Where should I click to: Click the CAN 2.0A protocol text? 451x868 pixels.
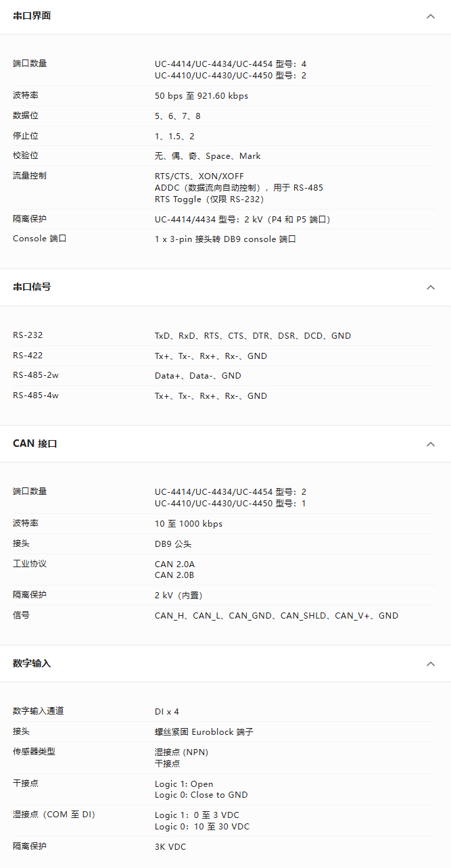(x=174, y=564)
